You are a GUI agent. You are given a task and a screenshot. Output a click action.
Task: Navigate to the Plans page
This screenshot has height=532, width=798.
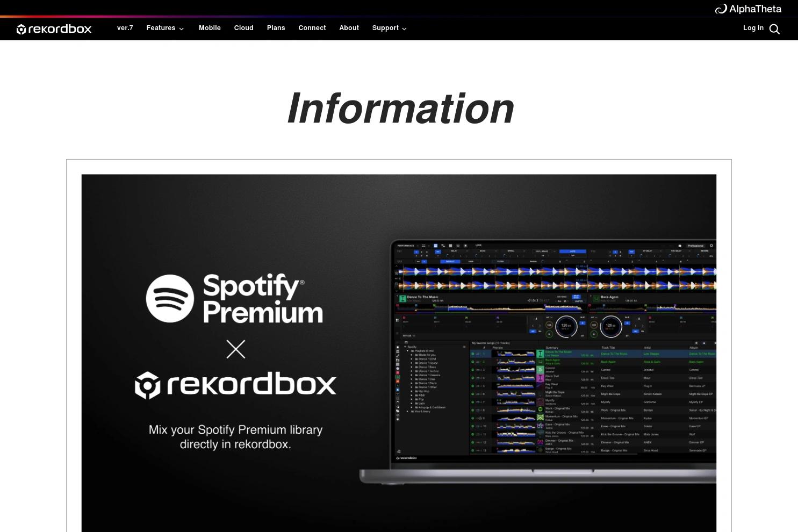tap(276, 28)
